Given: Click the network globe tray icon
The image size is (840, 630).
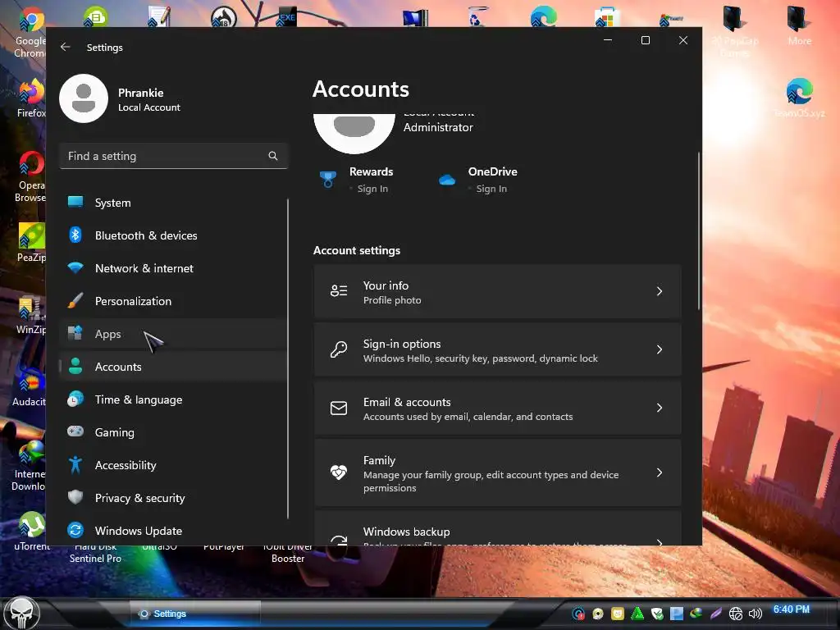Looking at the screenshot, I should 736,614.
